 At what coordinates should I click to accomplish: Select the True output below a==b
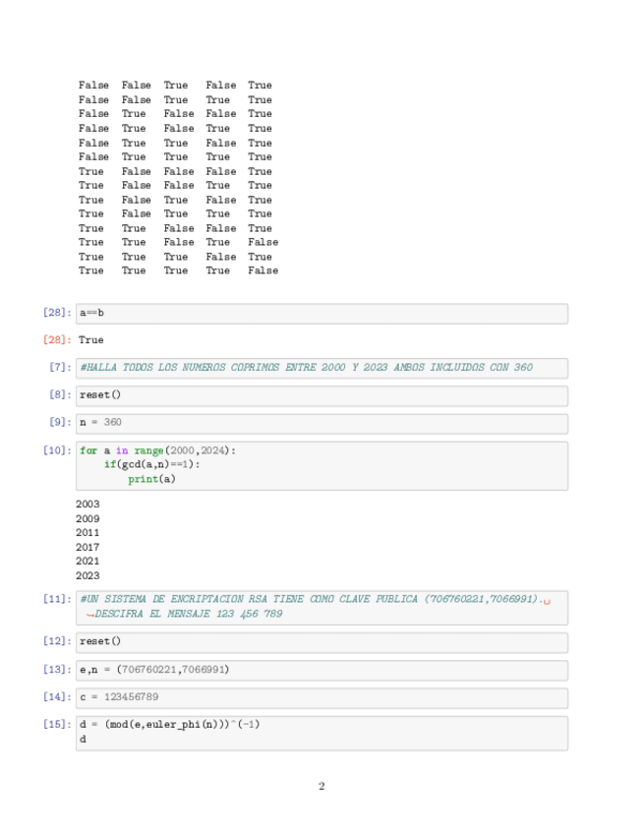tap(90, 340)
